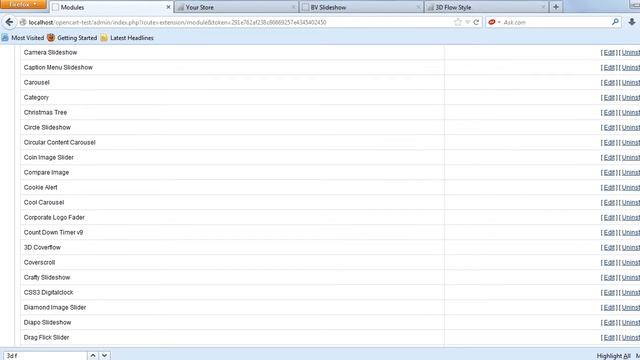Edit the Cool Carousel module

click(x=609, y=203)
